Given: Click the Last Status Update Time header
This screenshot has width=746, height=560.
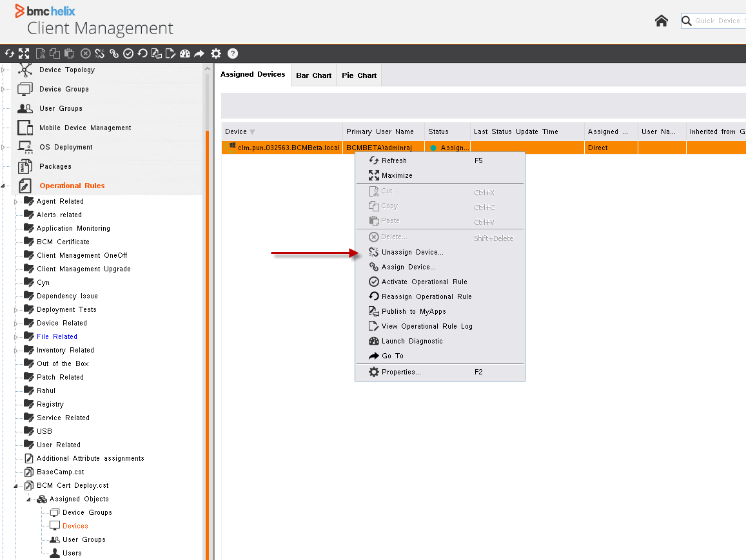Looking at the screenshot, I should 527,131.
